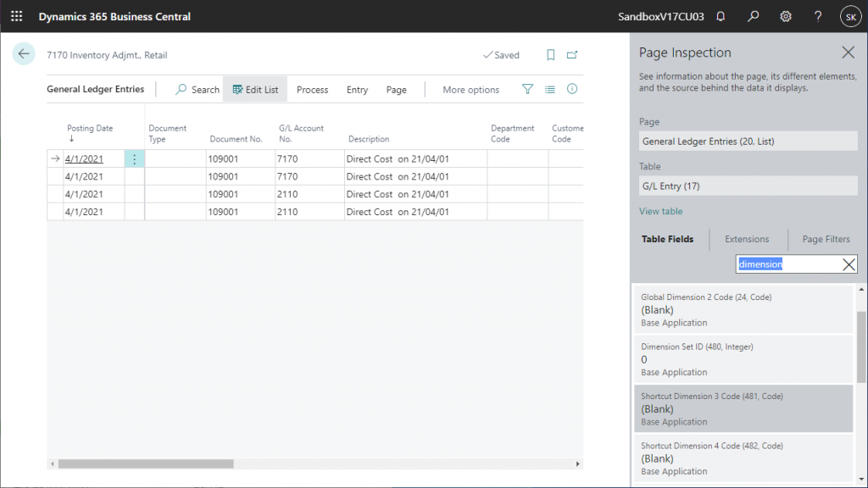868x488 pixels.
Task: Click third row G/L account 2110 cell
Action: (309, 194)
